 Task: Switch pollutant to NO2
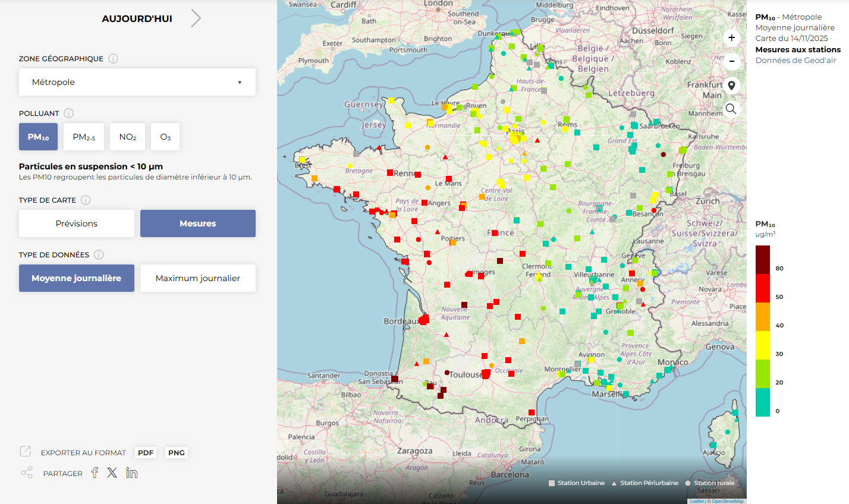coord(128,137)
